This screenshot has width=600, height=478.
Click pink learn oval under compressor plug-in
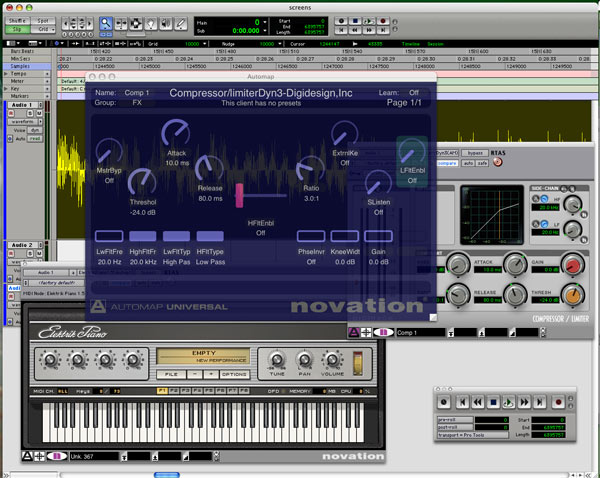click(x=383, y=332)
